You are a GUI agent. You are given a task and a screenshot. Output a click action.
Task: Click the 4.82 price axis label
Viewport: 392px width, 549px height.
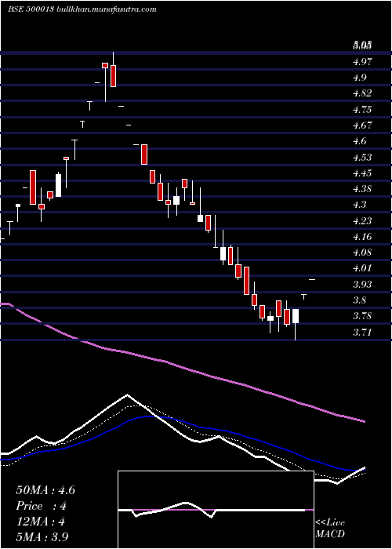[362, 93]
